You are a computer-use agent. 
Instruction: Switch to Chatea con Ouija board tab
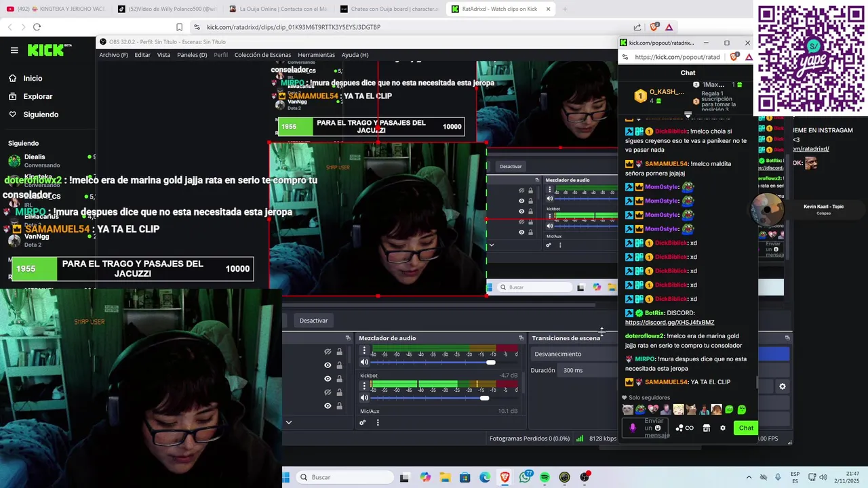pyautogui.click(x=389, y=9)
